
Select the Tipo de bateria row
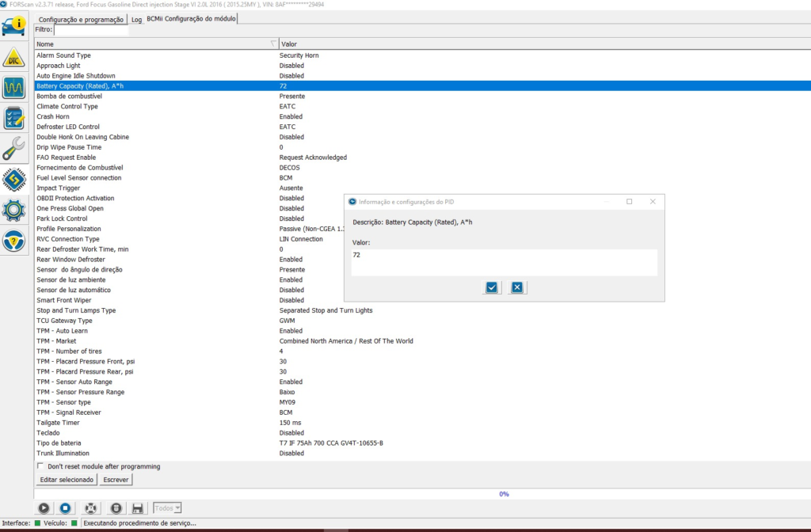click(423, 443)
